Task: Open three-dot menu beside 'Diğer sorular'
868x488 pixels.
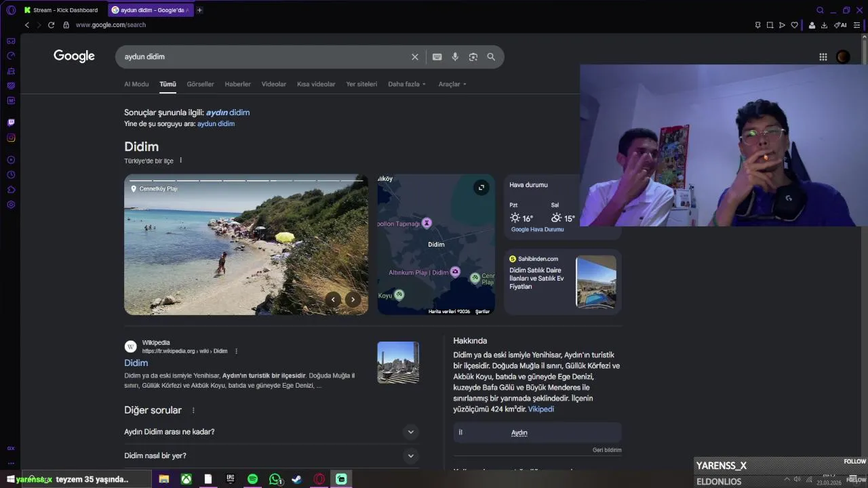Action: (193, 410)
